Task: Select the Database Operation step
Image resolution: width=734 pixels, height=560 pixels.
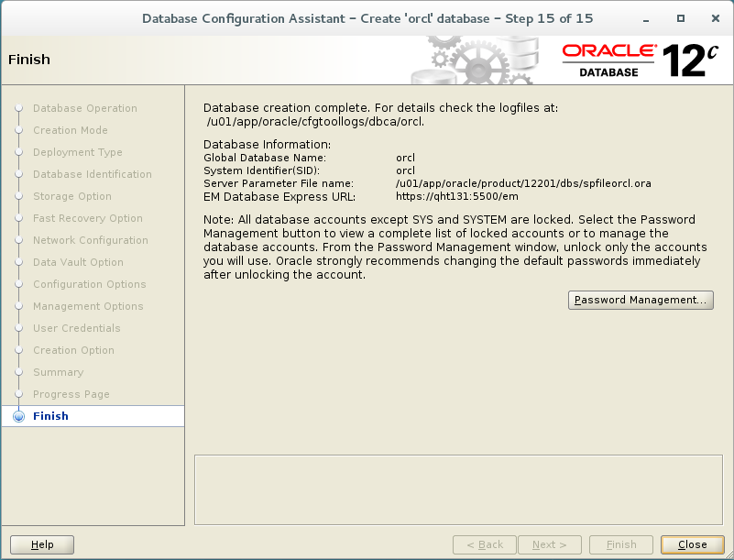Action: [x=85, y=108]
